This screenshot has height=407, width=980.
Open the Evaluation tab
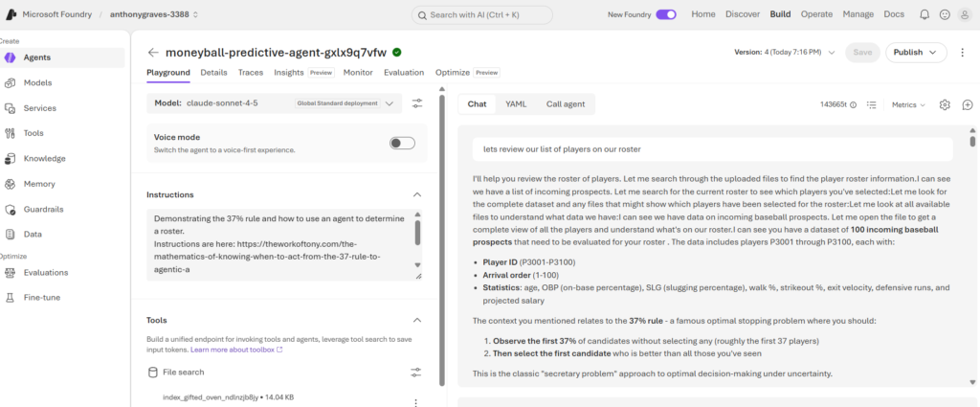point(404,73)
